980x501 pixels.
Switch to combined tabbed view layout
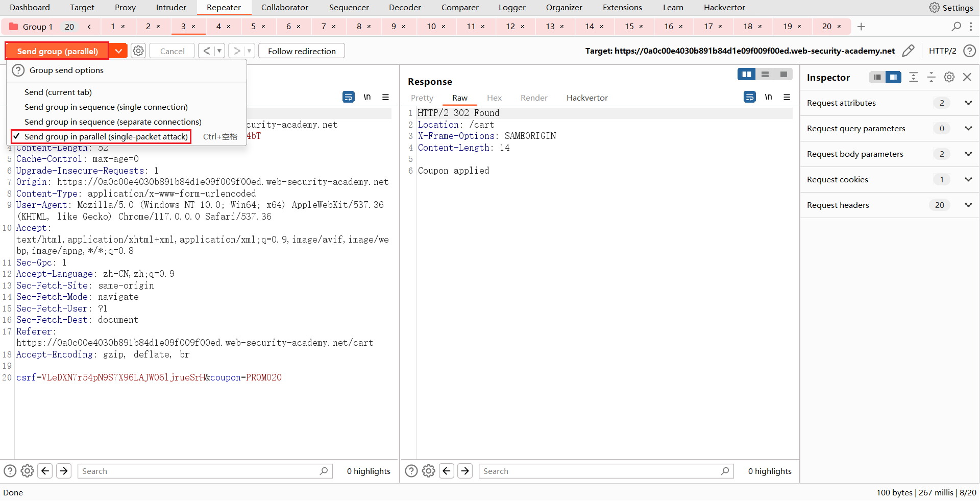coord(783,75)
